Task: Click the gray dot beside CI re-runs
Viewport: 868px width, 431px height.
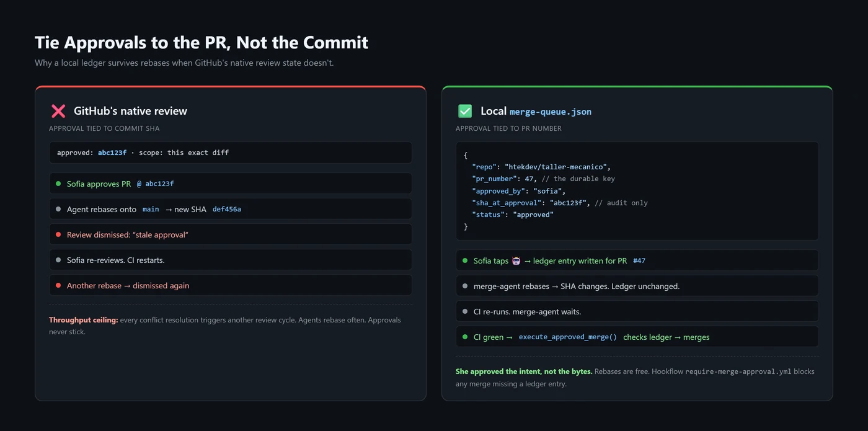Action: 465,311
